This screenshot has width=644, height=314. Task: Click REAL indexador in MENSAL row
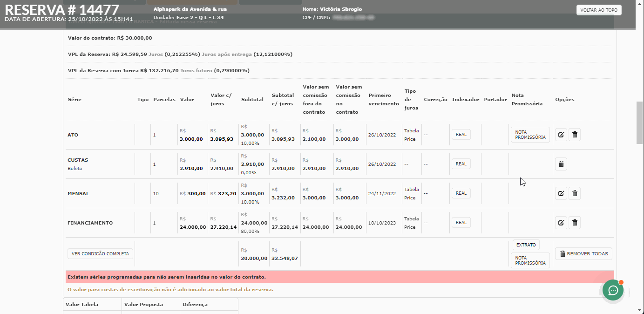461,193
